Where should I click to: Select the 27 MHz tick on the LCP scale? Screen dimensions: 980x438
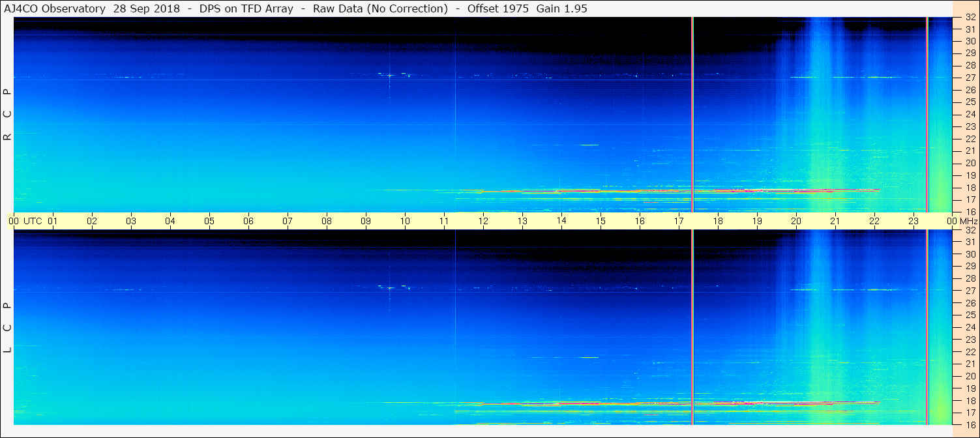point(970,291)
